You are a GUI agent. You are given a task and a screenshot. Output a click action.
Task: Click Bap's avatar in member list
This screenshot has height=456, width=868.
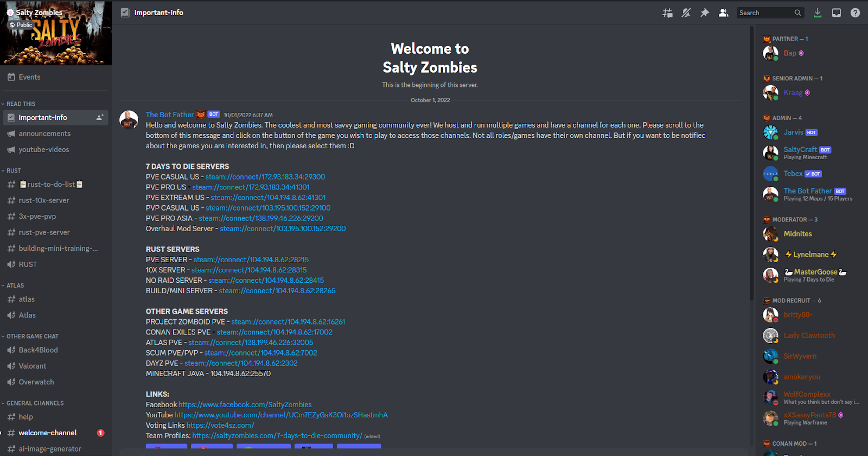770,53
